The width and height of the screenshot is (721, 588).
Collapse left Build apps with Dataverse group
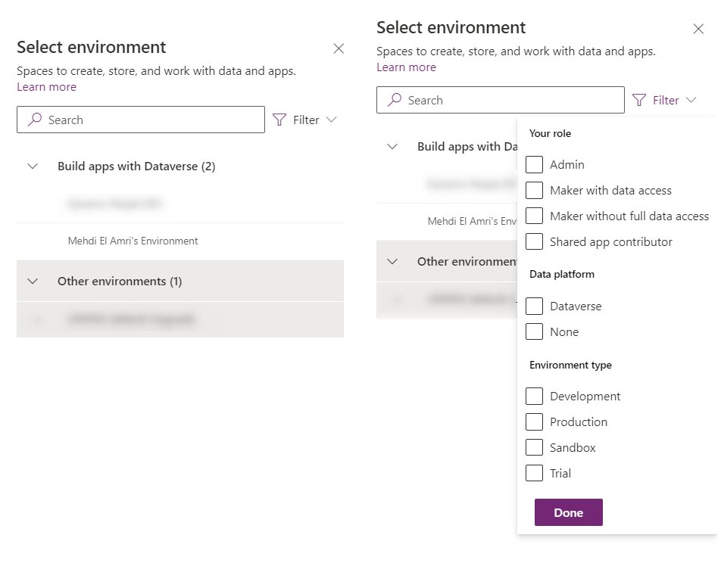pyautogui.click(x=33, y=166)
